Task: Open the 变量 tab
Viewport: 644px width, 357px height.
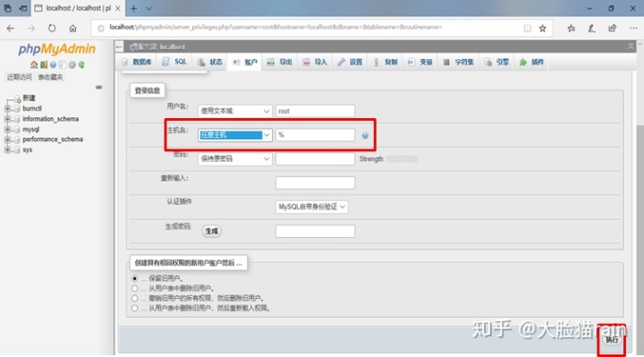Action: (x=419, y=62)
